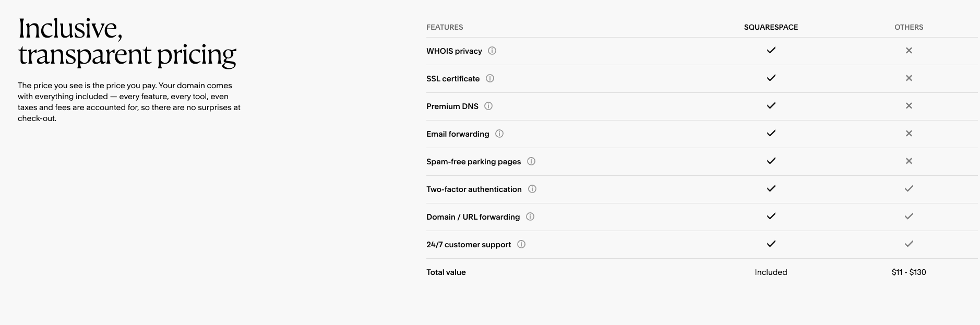Image resolution: width=980 pixels, height=325 pixels.
Task: Click the info icon beside Email forwarding
Action: 499,134
